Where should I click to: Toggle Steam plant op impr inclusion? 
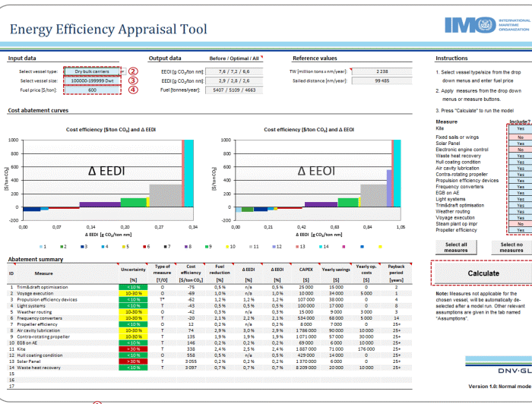(520, 224)
